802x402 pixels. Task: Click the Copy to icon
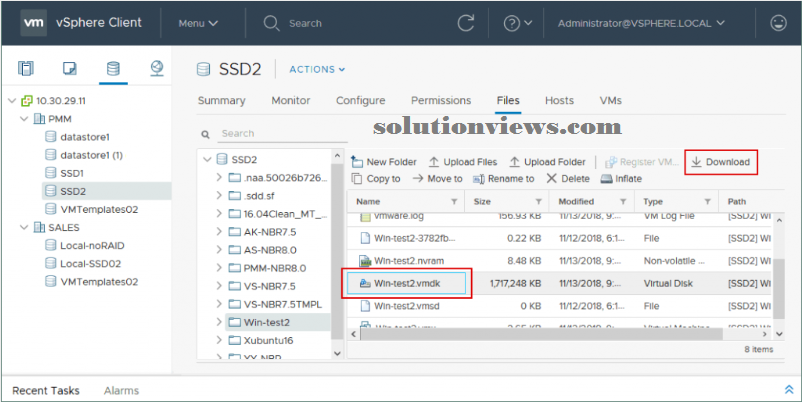pyautogui.click(x=357, y=178)
